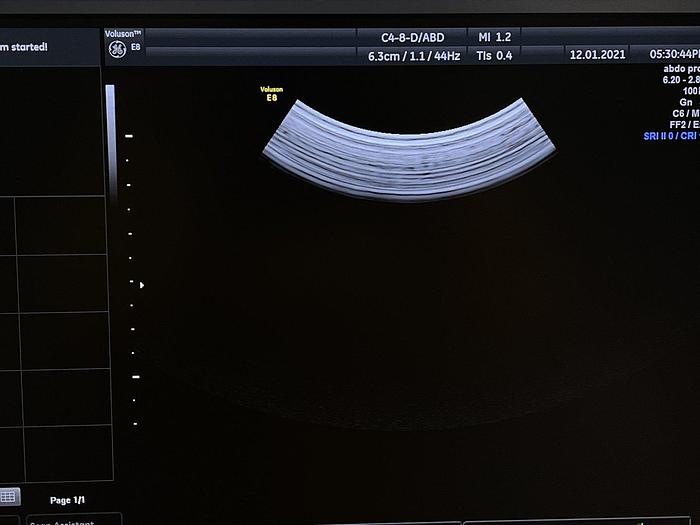Click the blue SRI II 0 / CRI setting
Image resolution: width=700 pixels, height=525 pixels.
(671, 135)
